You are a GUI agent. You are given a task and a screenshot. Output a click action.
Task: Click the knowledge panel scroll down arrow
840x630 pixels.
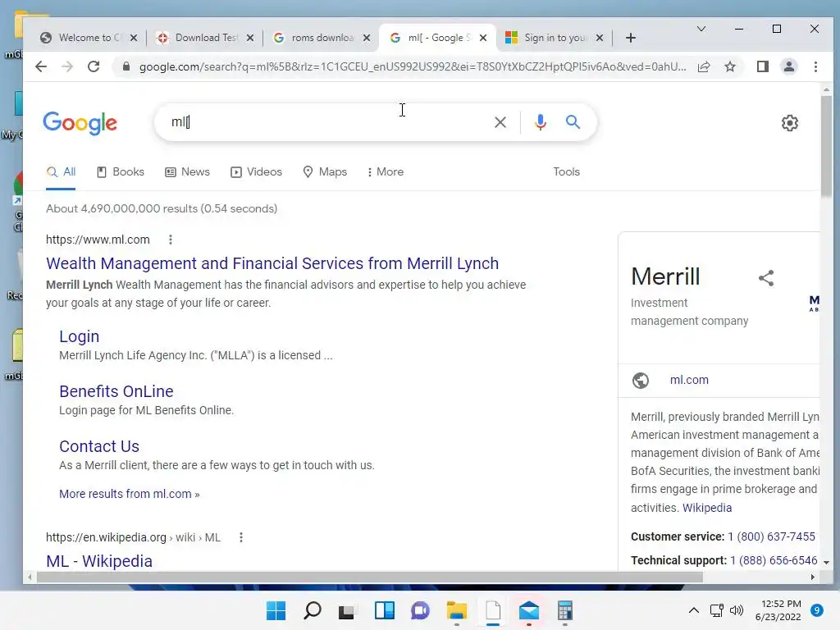coord(826,563)
